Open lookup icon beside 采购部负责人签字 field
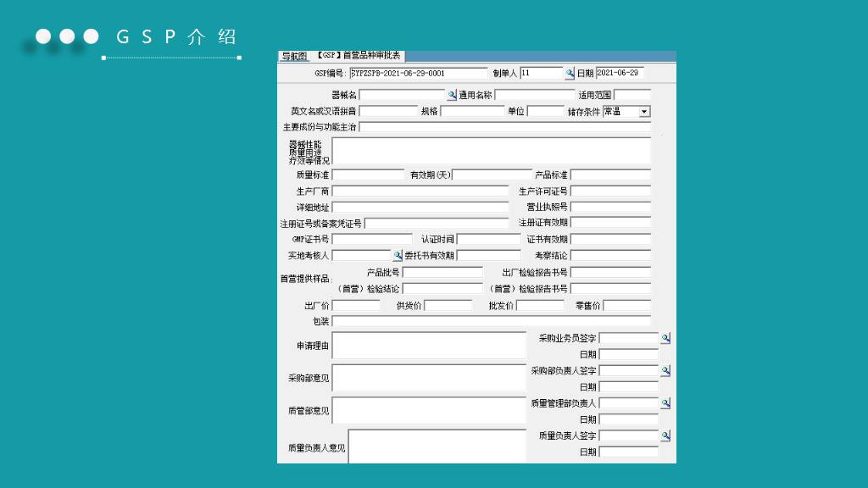This screenshot has width=868, height=488. pos(665,371)
